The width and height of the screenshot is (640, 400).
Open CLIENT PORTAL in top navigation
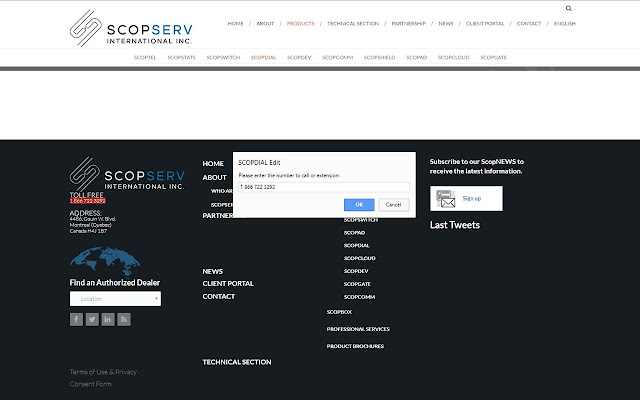(x=485, y=24)
